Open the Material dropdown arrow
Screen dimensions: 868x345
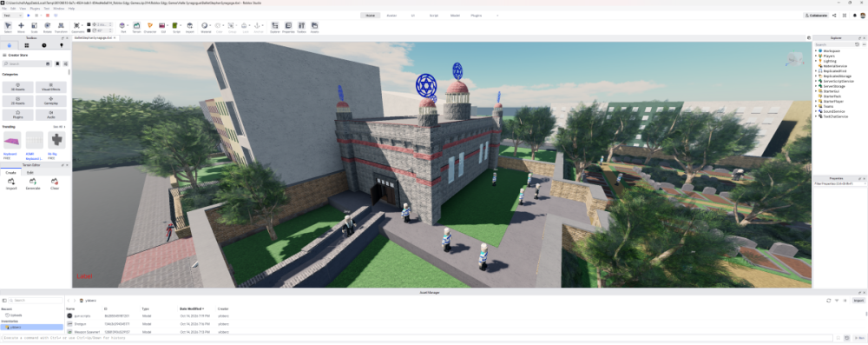click(210, 25)
